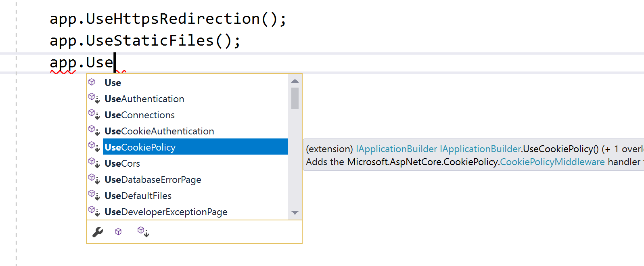Click the extension glyph beside UseDefaultFiles
This screenshot has width=644, height=266.
(94, 195)
